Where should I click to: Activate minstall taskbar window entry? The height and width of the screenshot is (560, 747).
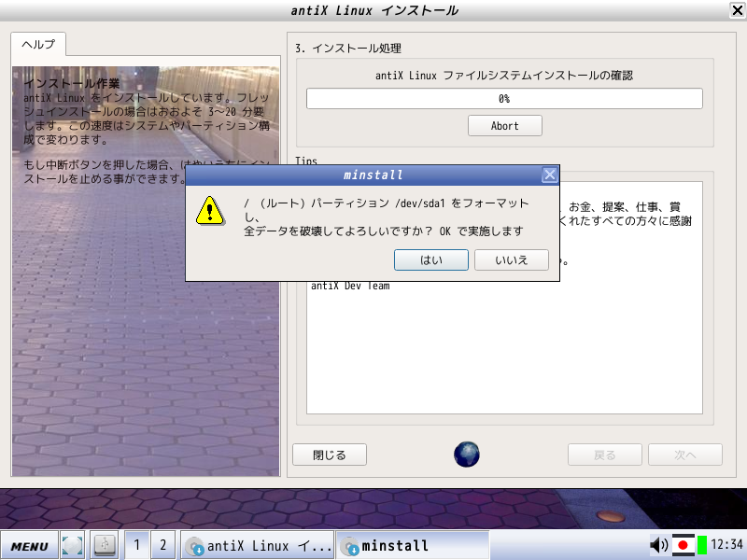[x=413, y=546]
